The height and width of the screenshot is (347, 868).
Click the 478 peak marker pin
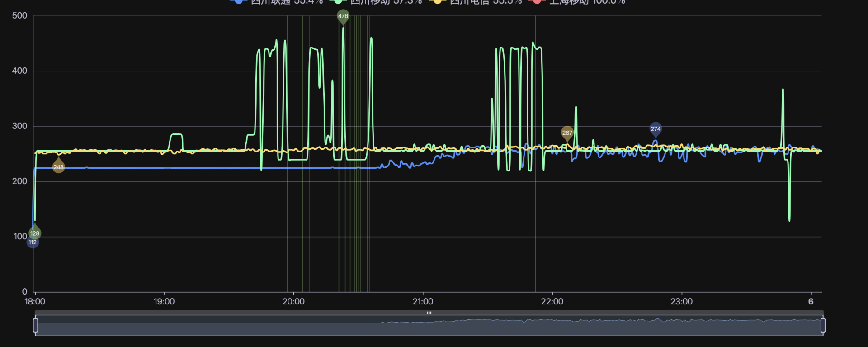tap(343, 16)
